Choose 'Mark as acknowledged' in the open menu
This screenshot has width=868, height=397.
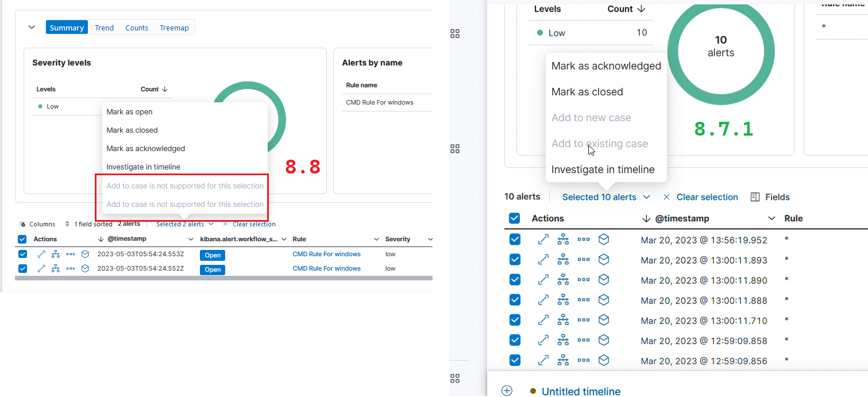[605, 65]
